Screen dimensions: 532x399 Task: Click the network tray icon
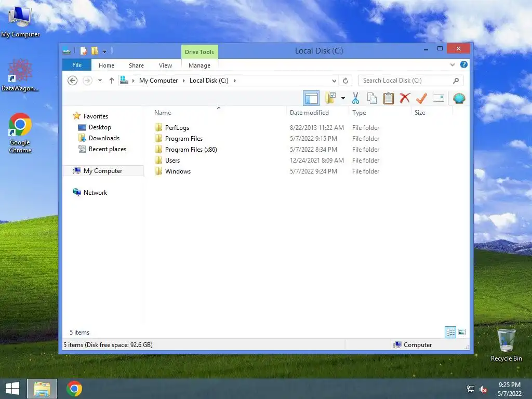click(471, 389)
